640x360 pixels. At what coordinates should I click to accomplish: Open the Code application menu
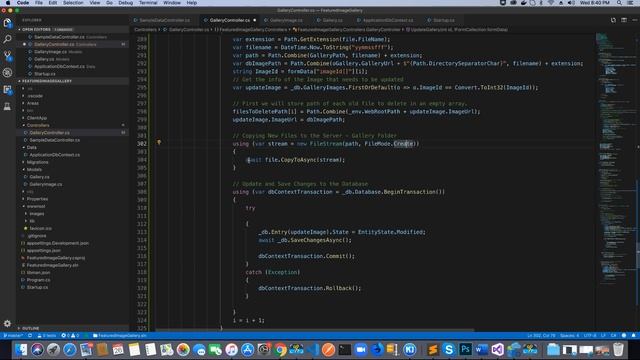pyautogui.click(x=23, y=3)
